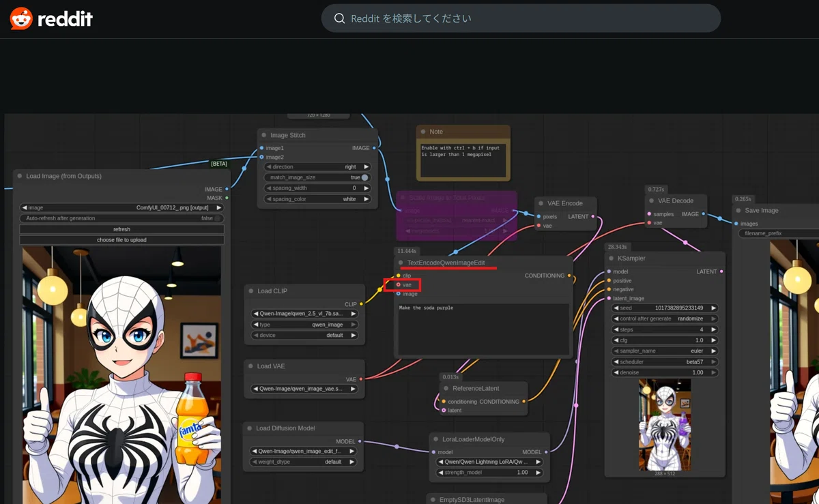Click the filename_prefix field in Save Image
This screenshot has width=819, height=504.
[x=779, y=233]
